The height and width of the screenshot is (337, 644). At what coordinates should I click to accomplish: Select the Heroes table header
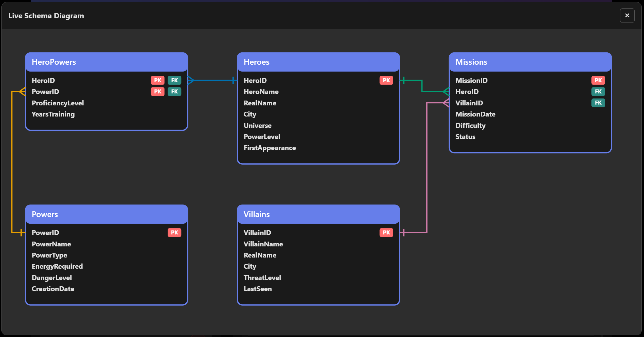[x=318, y=62]
